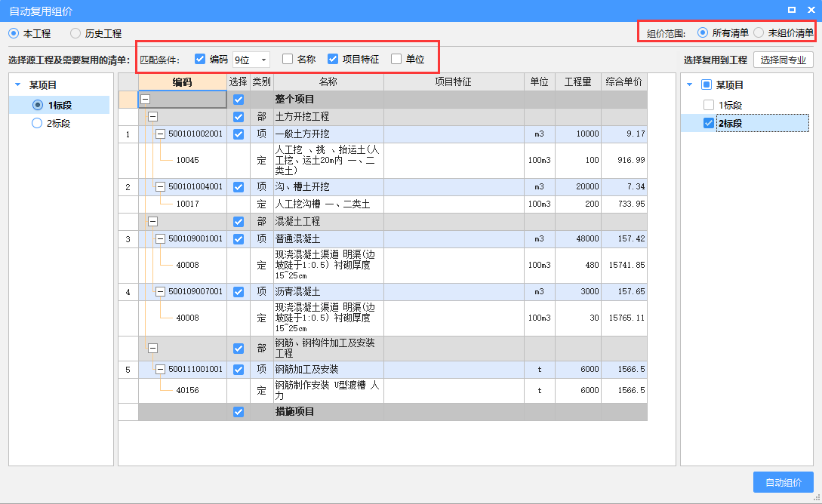Choose 未组价清单 pricing scope
The width and height of the screenshot is (822, 504).
coord(759,32)
